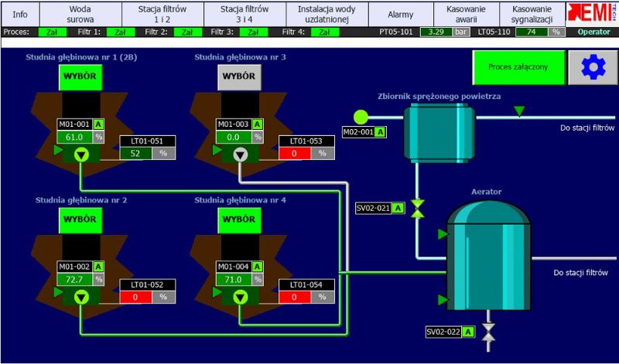The width and height of the screenshot is (619, 364).
Task: Toggle the auto mode A indicator next to M01-001
Action: tap(99, 124)
